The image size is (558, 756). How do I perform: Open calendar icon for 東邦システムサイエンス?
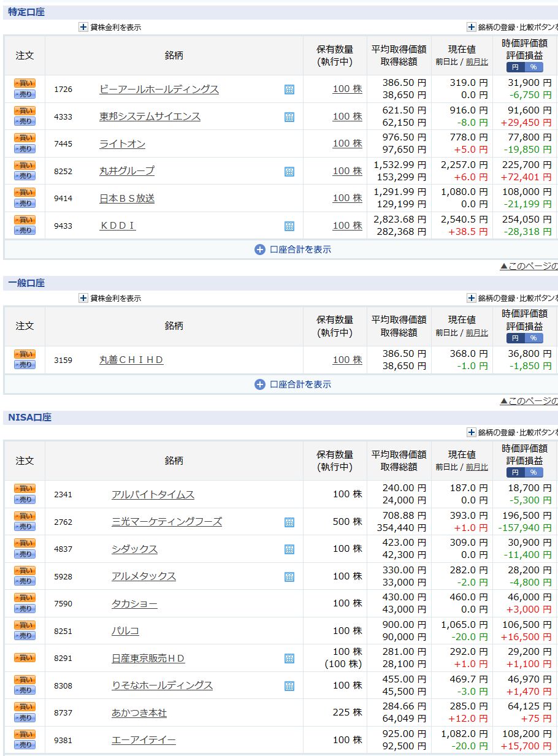(x=289, y=117)
